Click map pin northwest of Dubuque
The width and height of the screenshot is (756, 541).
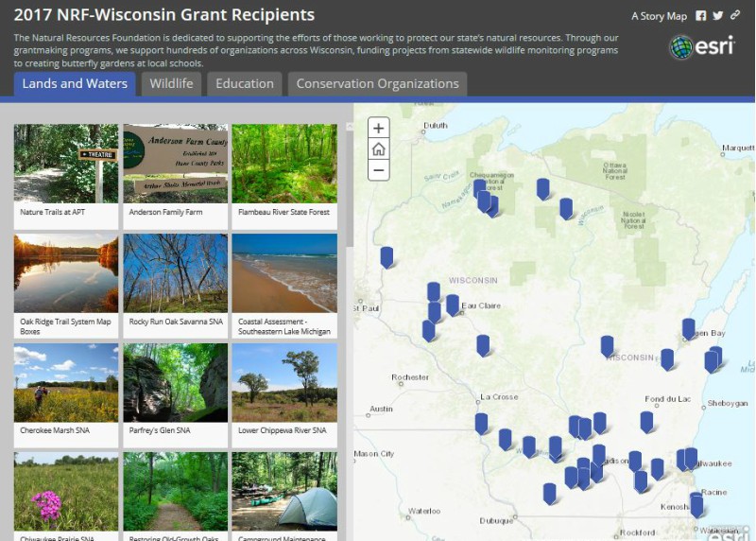pos(550,495)
